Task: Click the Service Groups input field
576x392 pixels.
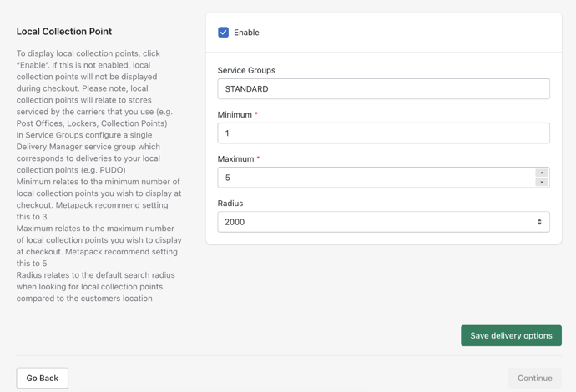Action: click(x=383, y=88)
